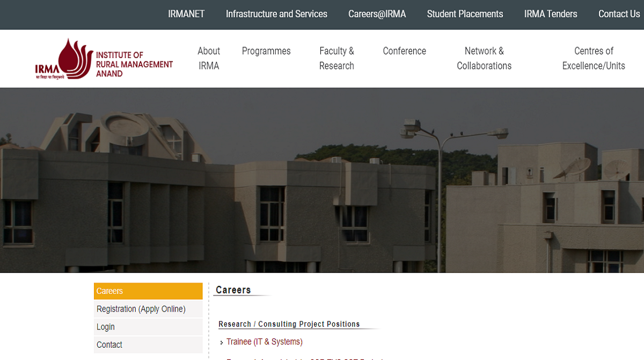
Task: Expand Faculty & Research menu
Action: click(336, 58)
